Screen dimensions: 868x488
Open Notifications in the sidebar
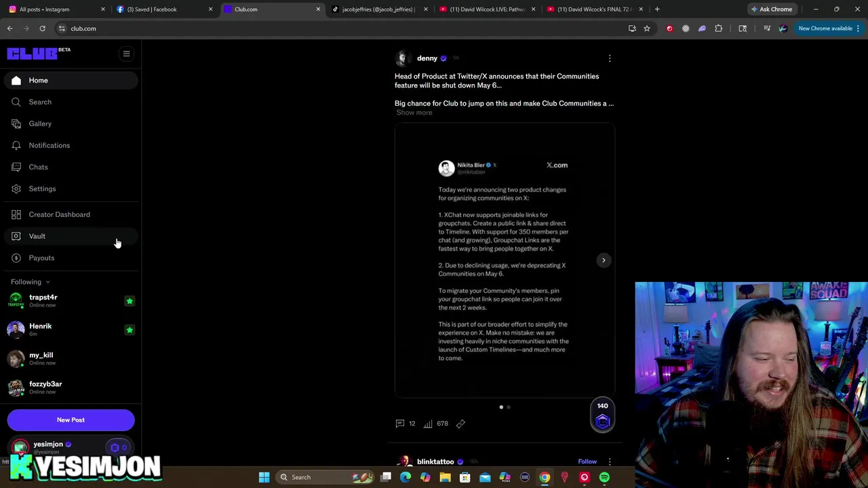point(71,145)
